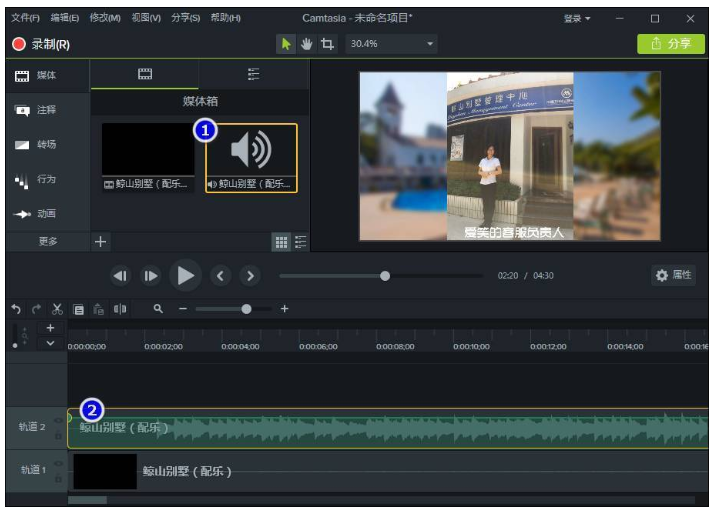Image resolution: width=712 pixels, height=509 pixels.
Task: Click the add media plus button
Action: pyautogui.click(x=100, y=241)
